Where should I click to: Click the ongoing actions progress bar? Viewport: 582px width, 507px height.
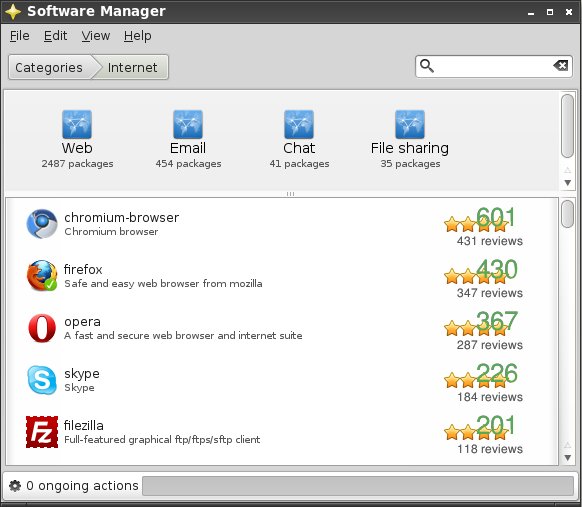tap(358, 486)
